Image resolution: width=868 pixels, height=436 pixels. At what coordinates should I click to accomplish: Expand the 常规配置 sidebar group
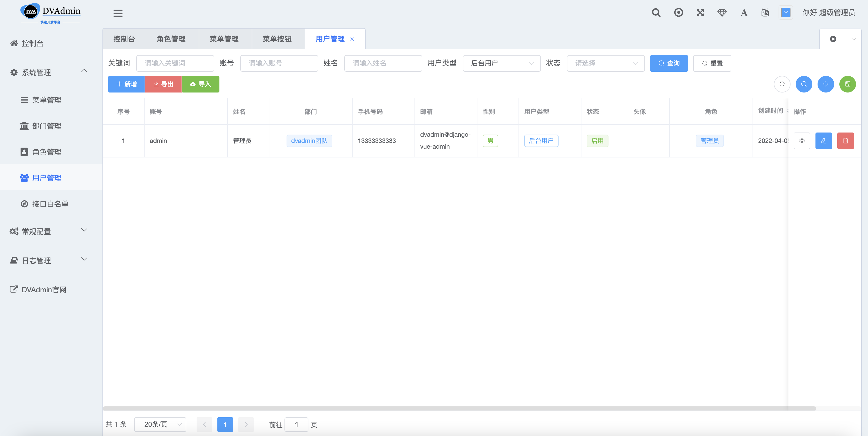(x=49, y=231)
